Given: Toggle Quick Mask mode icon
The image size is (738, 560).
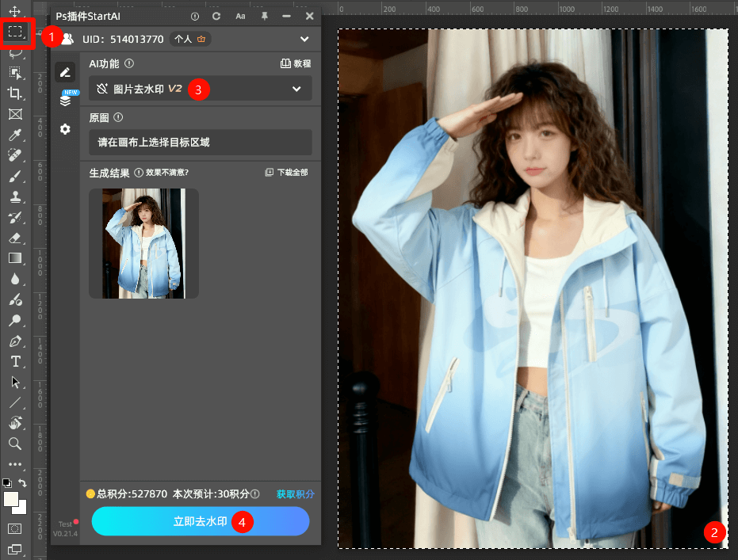Looking at the screenshot, I should pos(15,528).
